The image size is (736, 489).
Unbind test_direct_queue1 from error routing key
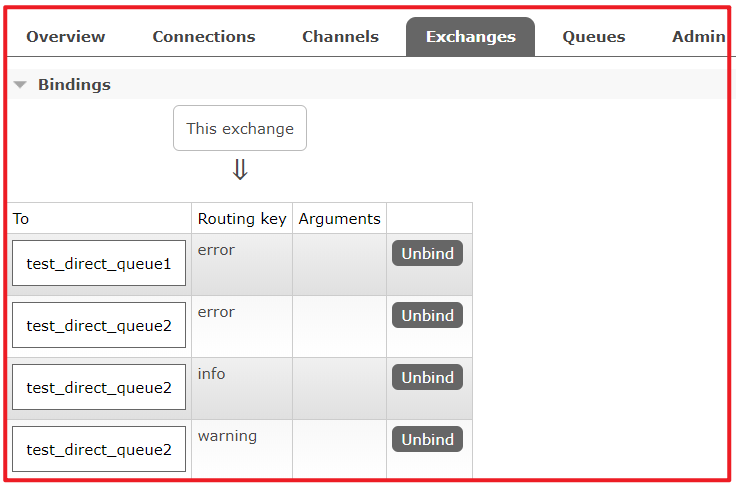click(x=427, y=254)
